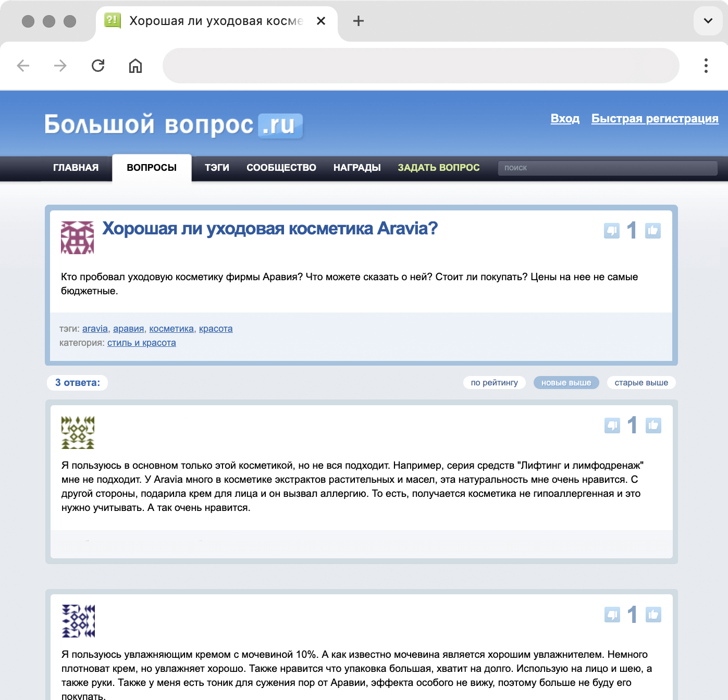Click rating number of the 'Лифтинг' answer
Screen dimensions: 728x700
point(633,426)
